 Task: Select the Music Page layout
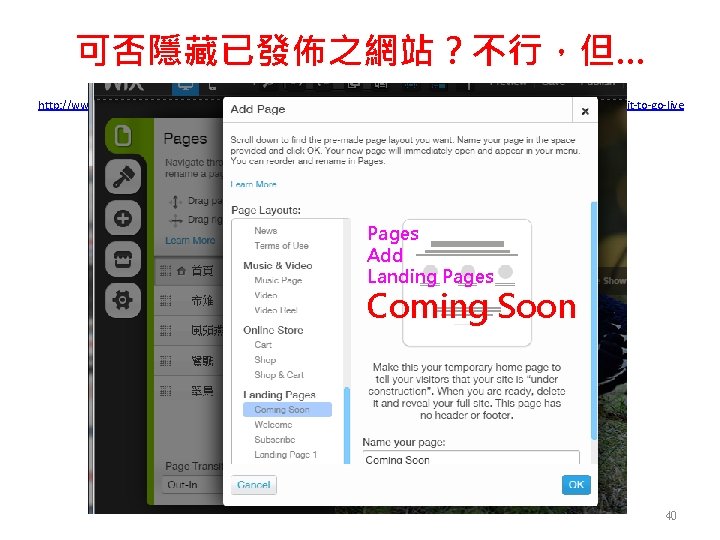[x=278, y=280]
